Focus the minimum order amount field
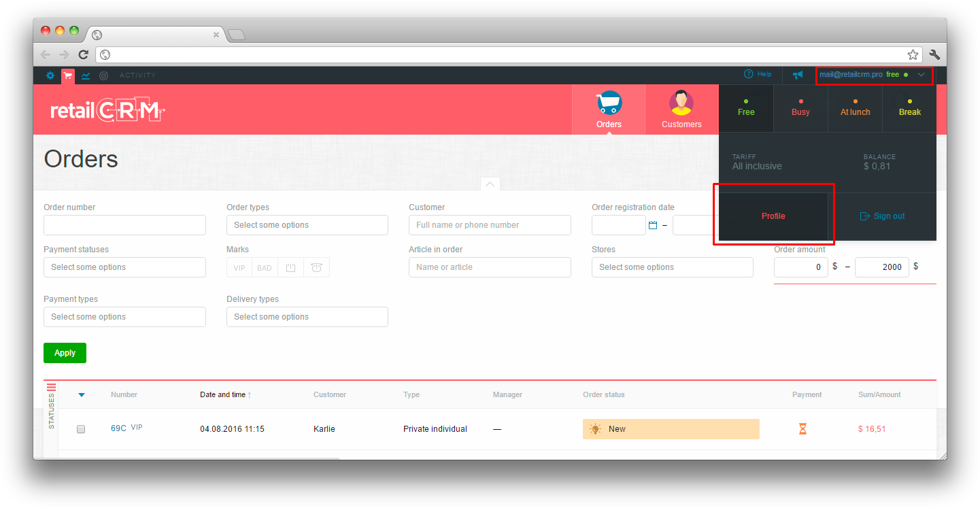Image resolution: width=980 pixels, height=508 pixels. (801, 267)
